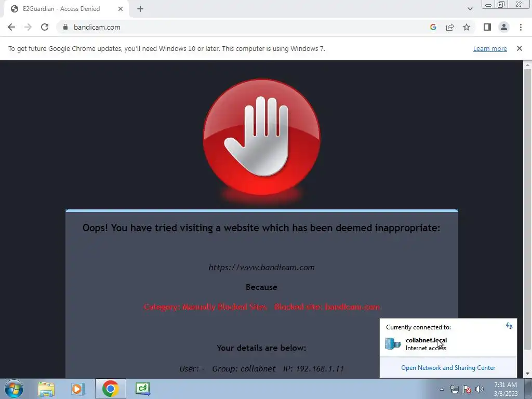Open Windows Explorer from the taskbar

point(46,389)
